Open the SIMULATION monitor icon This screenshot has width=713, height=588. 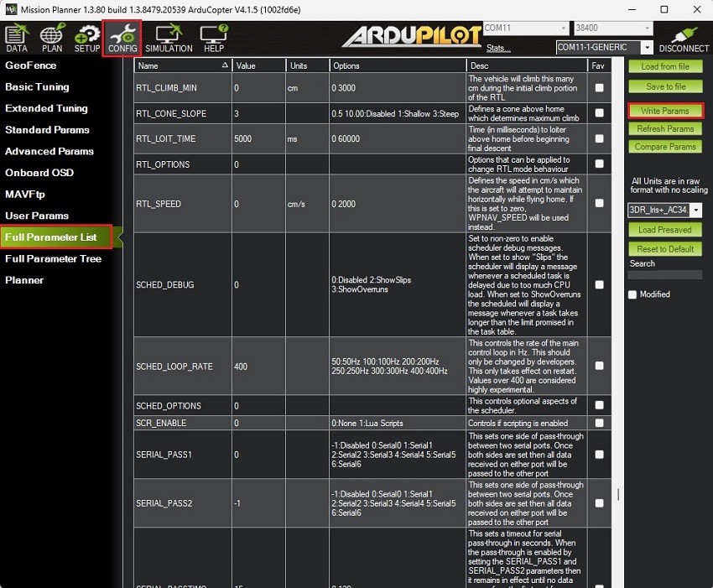pos(169,39)
